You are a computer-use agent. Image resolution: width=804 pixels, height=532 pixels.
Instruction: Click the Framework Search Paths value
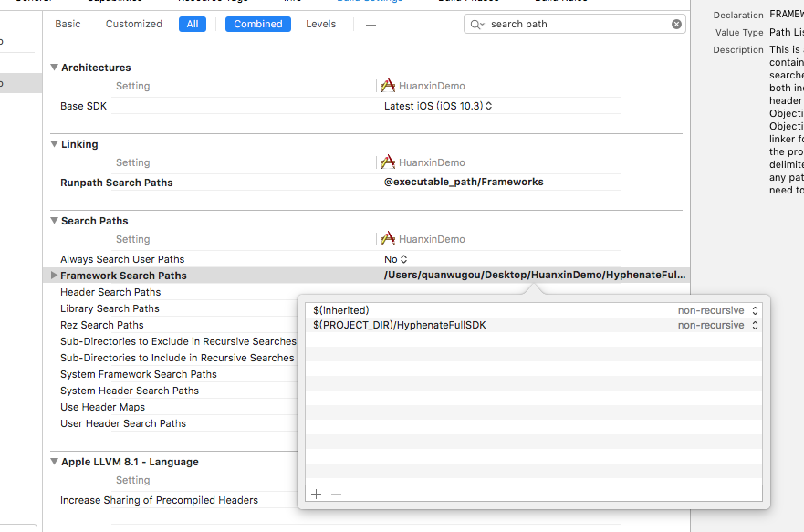tap(534, 276)
